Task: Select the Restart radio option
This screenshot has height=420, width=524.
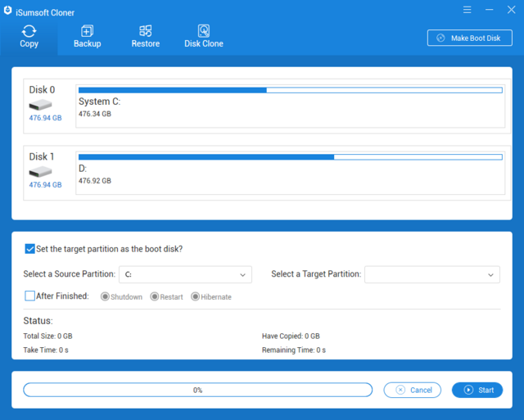Action: click(155, 296)
